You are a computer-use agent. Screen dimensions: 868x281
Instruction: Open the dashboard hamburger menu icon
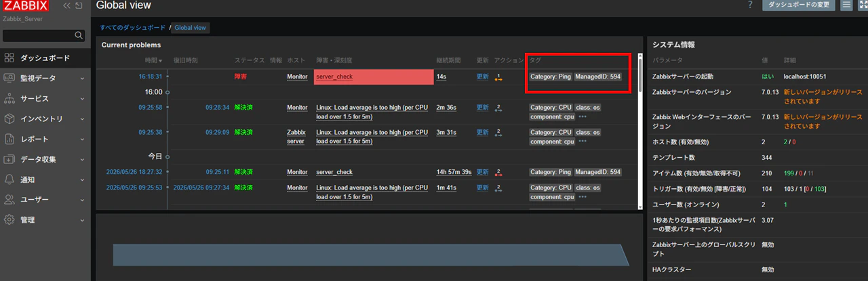click(846, 5)
